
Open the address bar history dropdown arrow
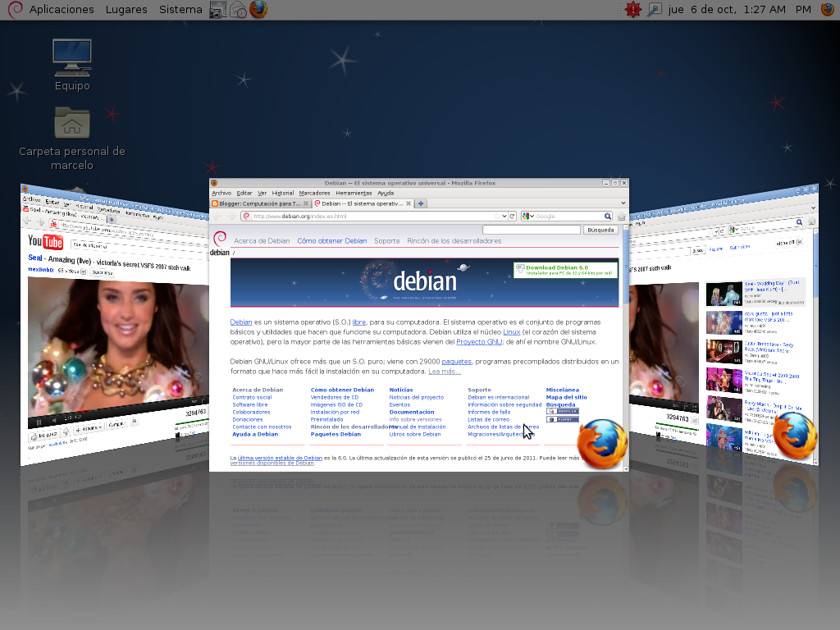[503, 215]
